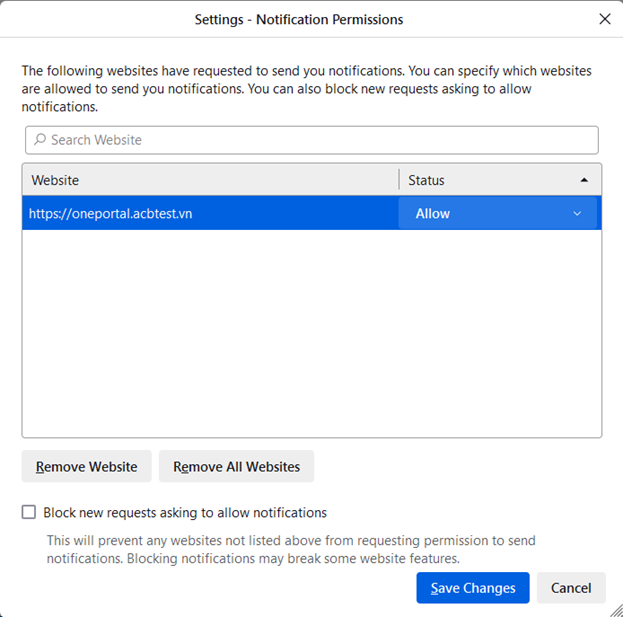Click the search magnifier icon

[x=40, y=139]
